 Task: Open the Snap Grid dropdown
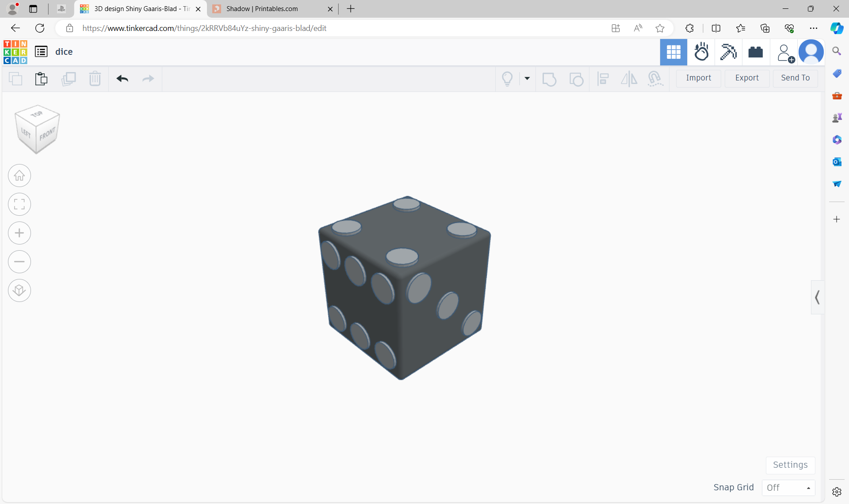[788, 488]
